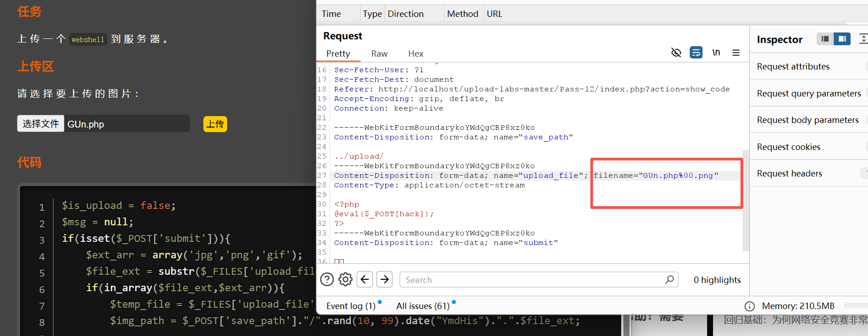
Task: Click the 代码 section heading
Action: 29,162
